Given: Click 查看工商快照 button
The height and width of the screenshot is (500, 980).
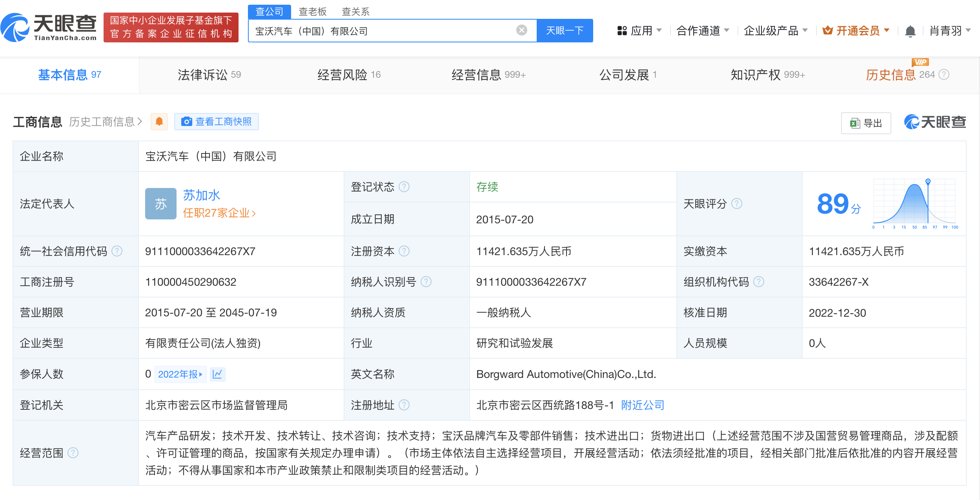Looking at the screenshot, I should pos(217,122).
